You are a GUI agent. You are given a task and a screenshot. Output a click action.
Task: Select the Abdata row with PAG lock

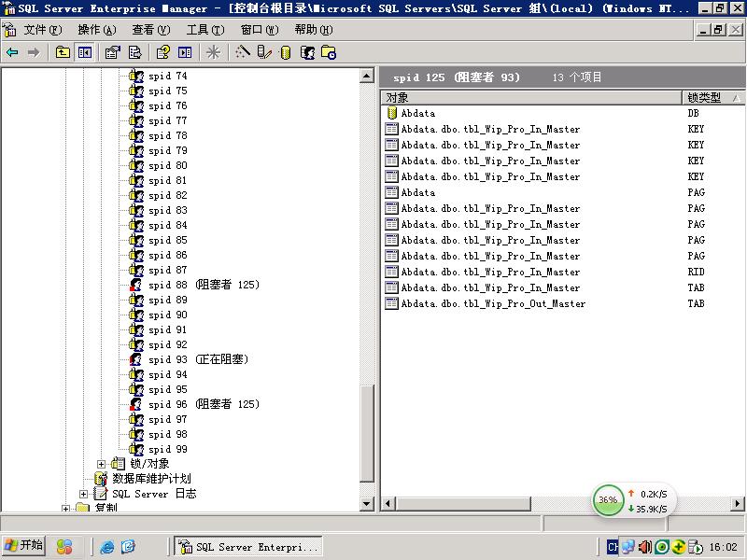coord(565,192)
